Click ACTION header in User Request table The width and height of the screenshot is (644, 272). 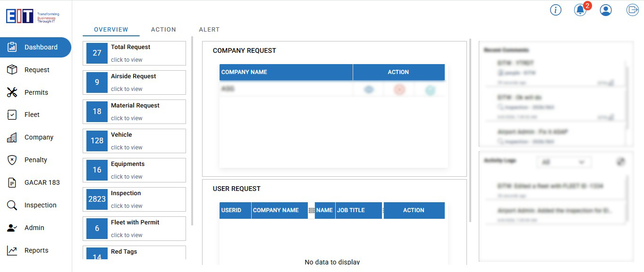tap(414, 210)
